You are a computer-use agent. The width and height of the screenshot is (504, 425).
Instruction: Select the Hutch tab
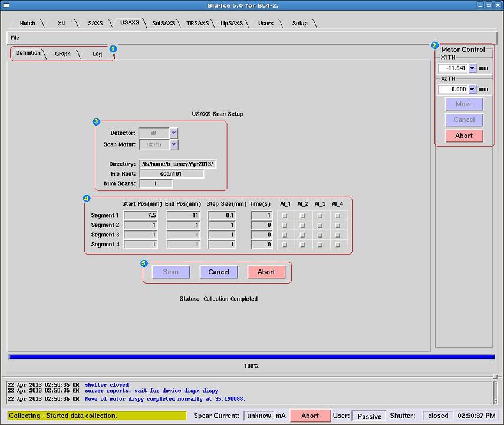[28, 24]
